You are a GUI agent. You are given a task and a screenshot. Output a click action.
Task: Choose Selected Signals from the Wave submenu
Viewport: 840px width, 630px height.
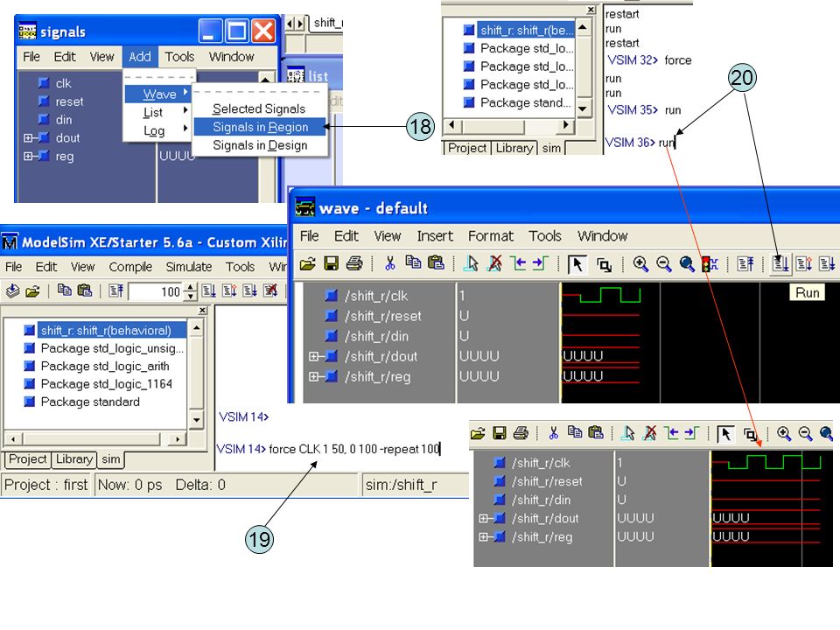tap(259, 108)
